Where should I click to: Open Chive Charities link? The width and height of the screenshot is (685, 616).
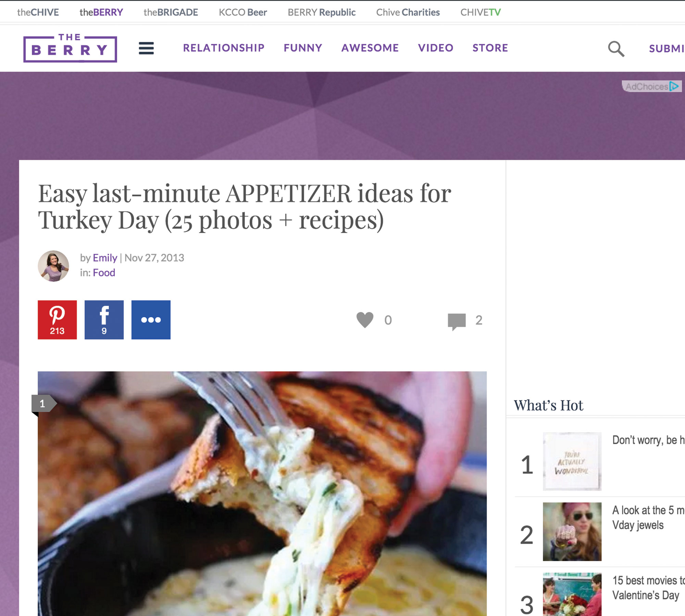(408, 12)
